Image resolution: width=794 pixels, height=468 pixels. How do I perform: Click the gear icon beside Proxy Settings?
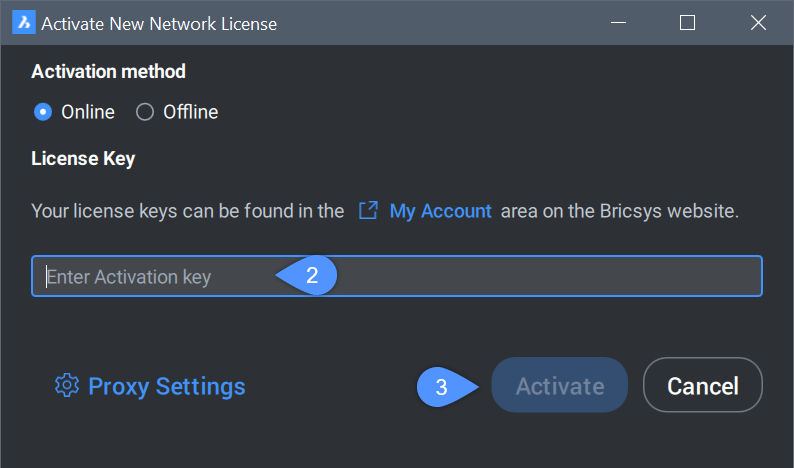coord(66,386)
